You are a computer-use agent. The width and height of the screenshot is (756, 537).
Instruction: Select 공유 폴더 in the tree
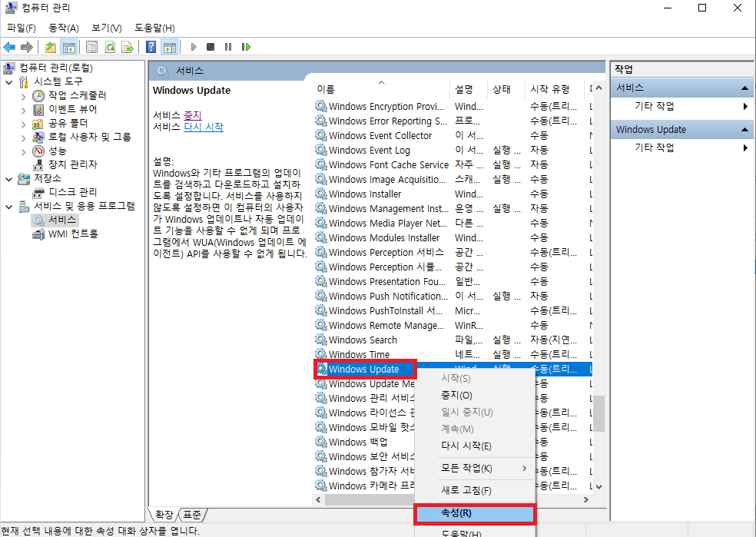click(x=68, y=124)
